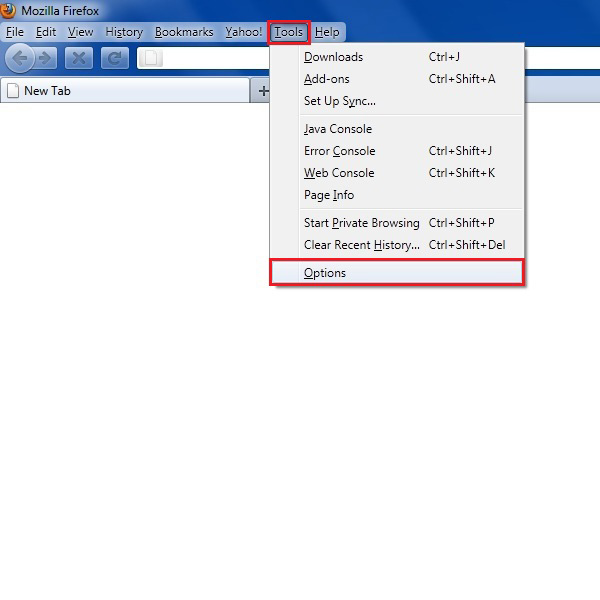Image resolution: width=600 pixels, height=600 pixels.
Task: Click the Stop loading X button
Action: click(x=79, y=58)
